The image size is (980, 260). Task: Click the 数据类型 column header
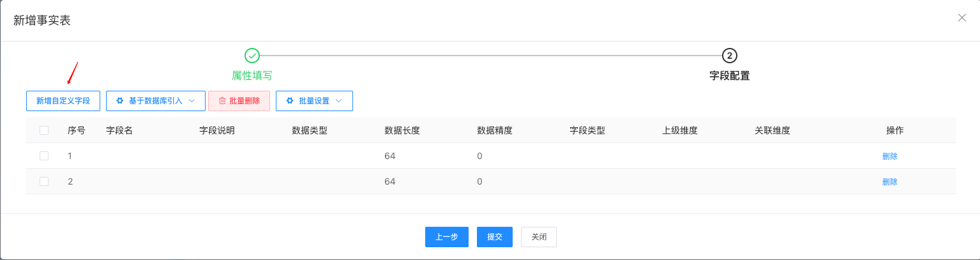[310, 130]
